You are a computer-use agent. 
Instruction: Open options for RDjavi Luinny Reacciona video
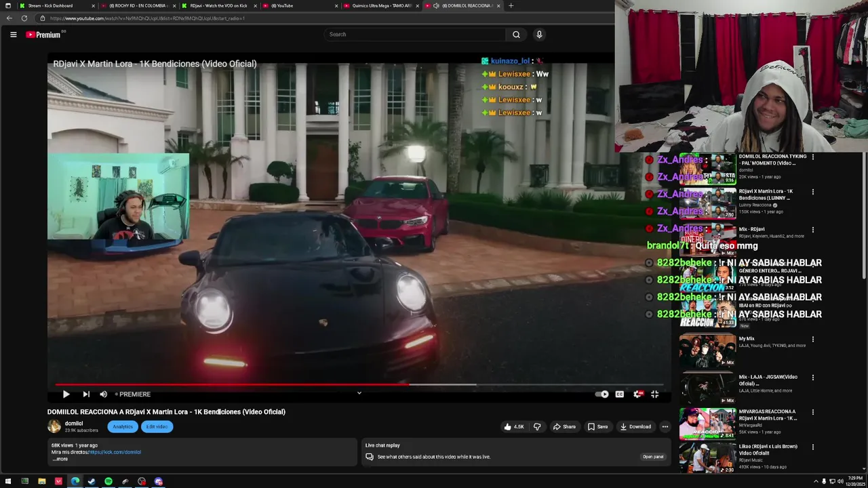pos(812,192)
